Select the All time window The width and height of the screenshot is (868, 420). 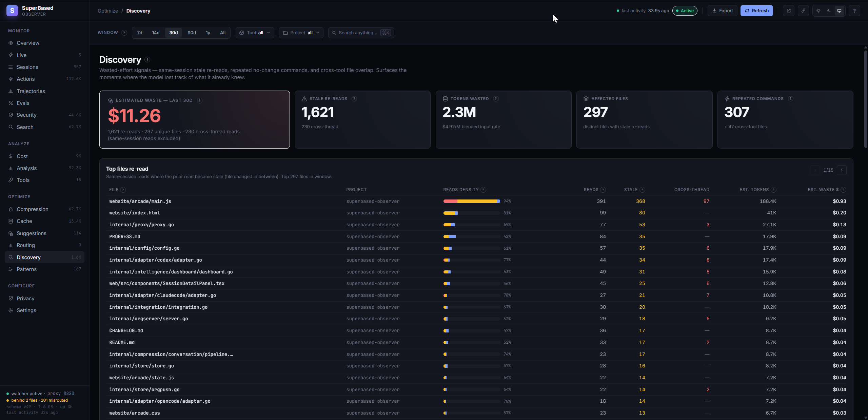point(223,33)
